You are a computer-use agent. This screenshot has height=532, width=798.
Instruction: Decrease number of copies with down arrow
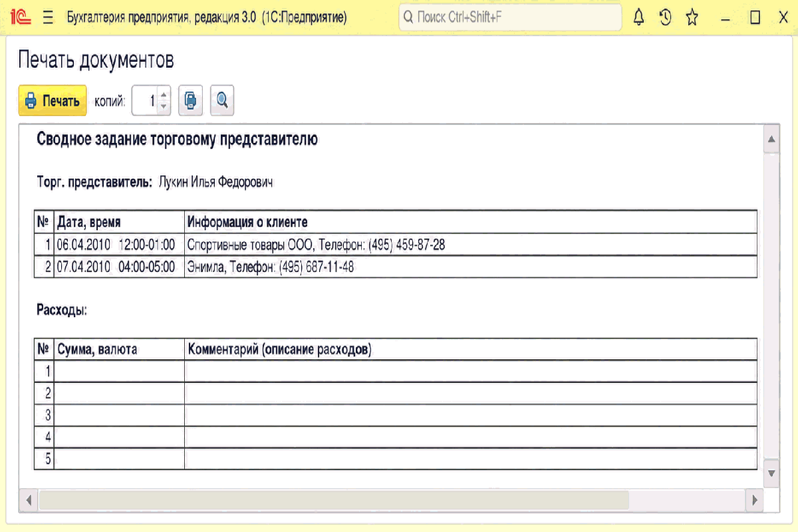[x=164, y=106]
